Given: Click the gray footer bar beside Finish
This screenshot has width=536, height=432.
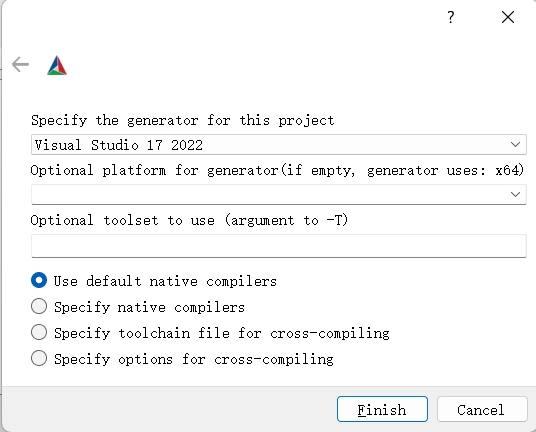Looking at the screenshot, I should (169, 409).
